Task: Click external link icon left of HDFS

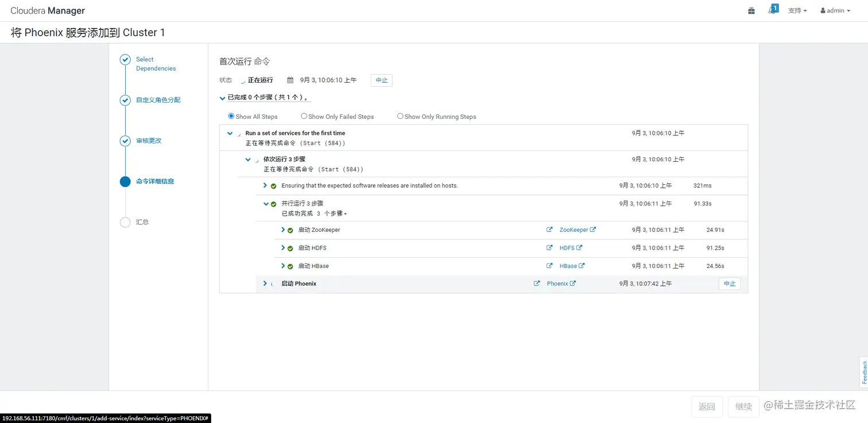Action: pos(549,248)
